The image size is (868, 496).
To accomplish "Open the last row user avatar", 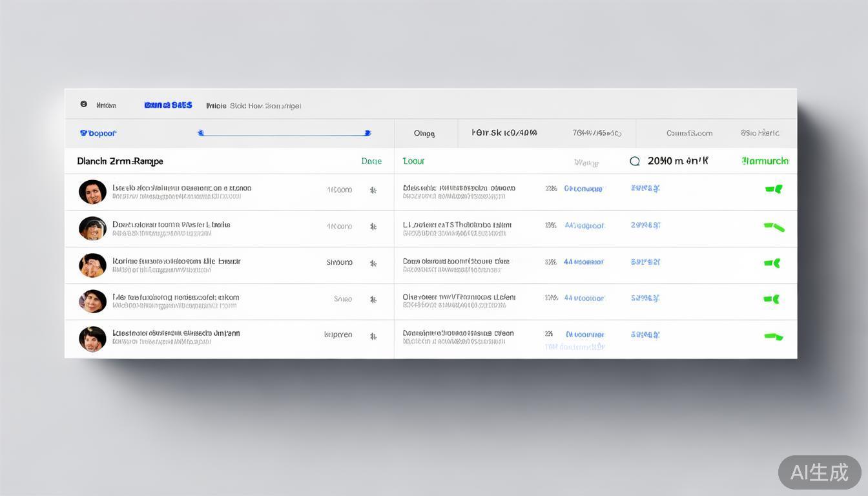I will 92,338.
